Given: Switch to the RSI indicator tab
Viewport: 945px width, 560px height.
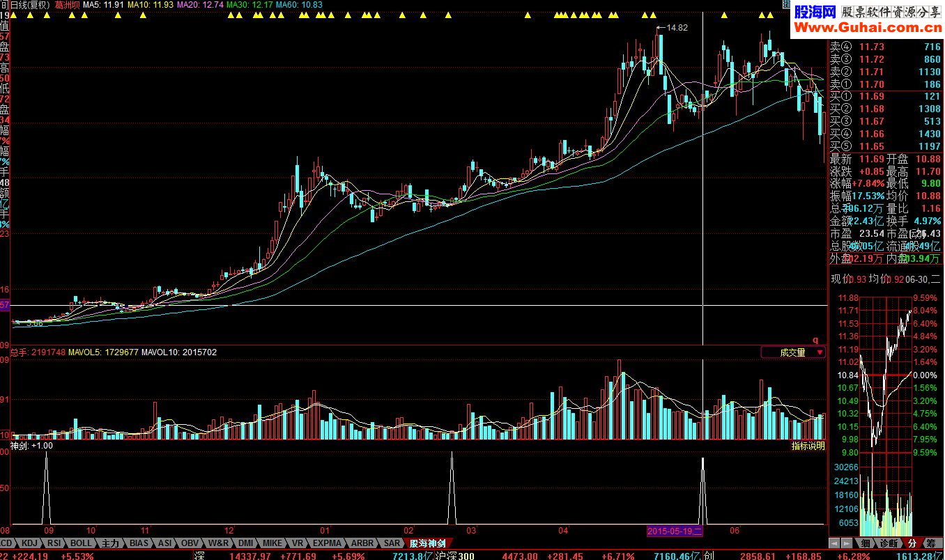Looking at the screenshot, I should tap(54, 543).
